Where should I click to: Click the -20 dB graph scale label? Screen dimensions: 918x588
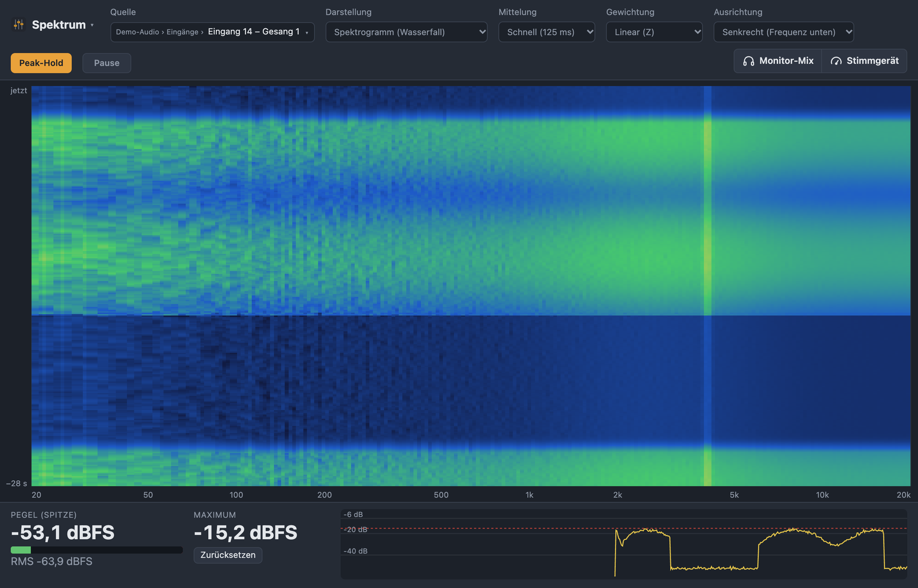click(356, 529)
